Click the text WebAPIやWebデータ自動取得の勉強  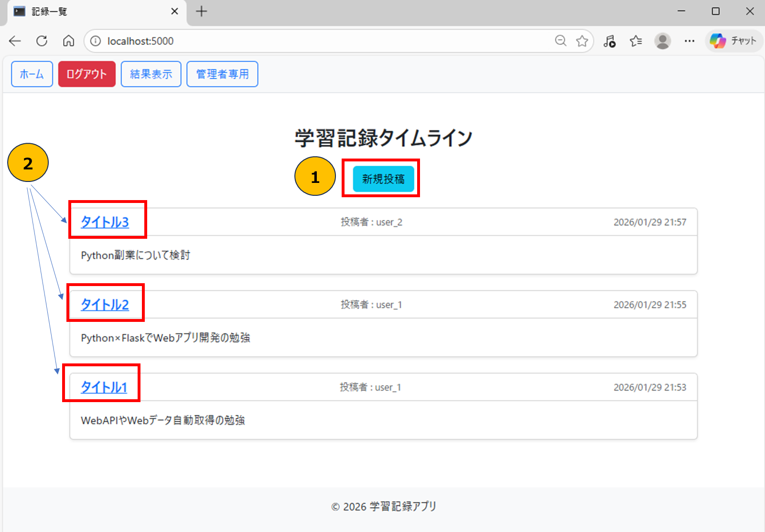pyautogui.click(x=163, y=421)
